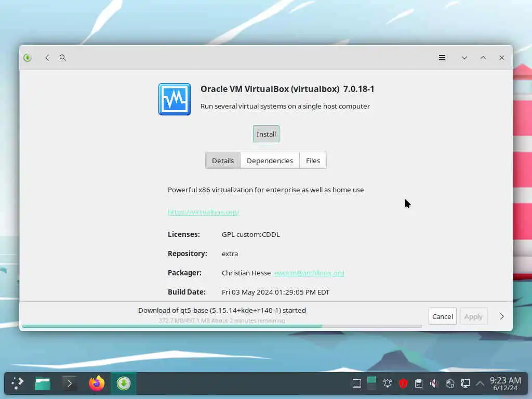
Task: Click the 'GPL custom:CDDL' license value
Action: [251, 234]
